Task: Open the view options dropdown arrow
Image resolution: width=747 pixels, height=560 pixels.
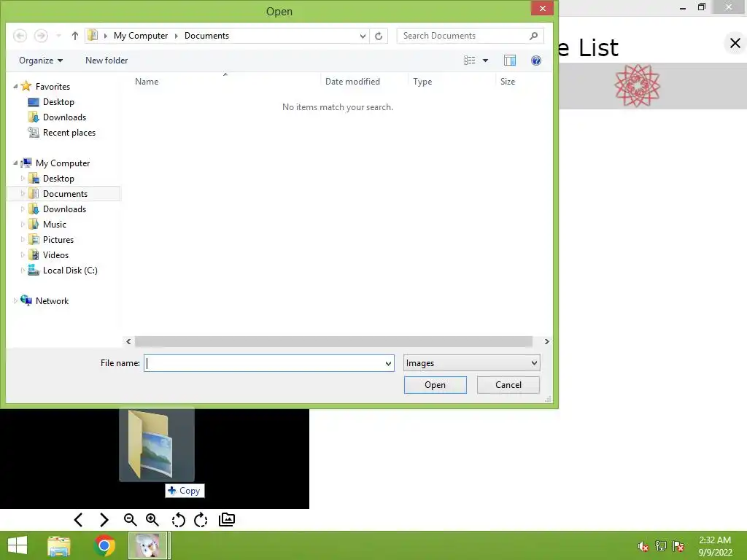Action: pyautogui.click(x=485, y=61)
